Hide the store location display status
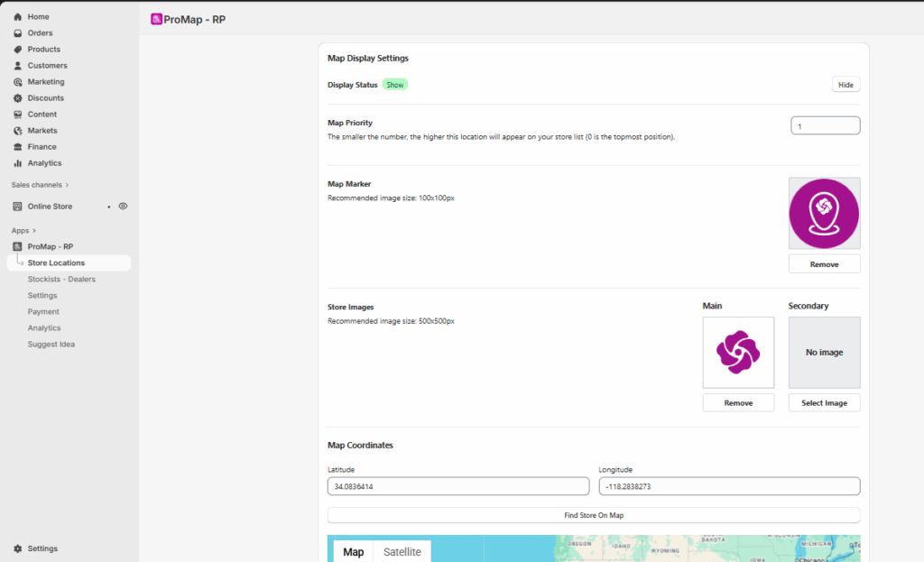 pos(845,85)
